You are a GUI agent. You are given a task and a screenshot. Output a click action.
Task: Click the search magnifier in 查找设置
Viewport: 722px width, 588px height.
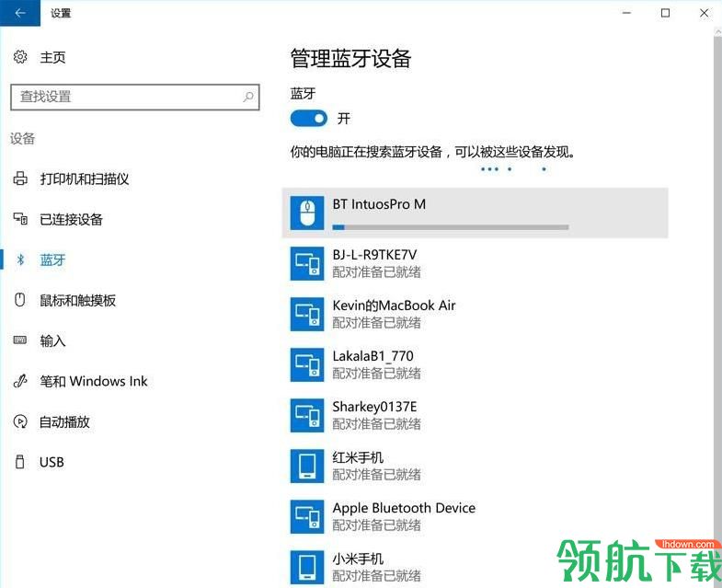(x=248, y=97)
